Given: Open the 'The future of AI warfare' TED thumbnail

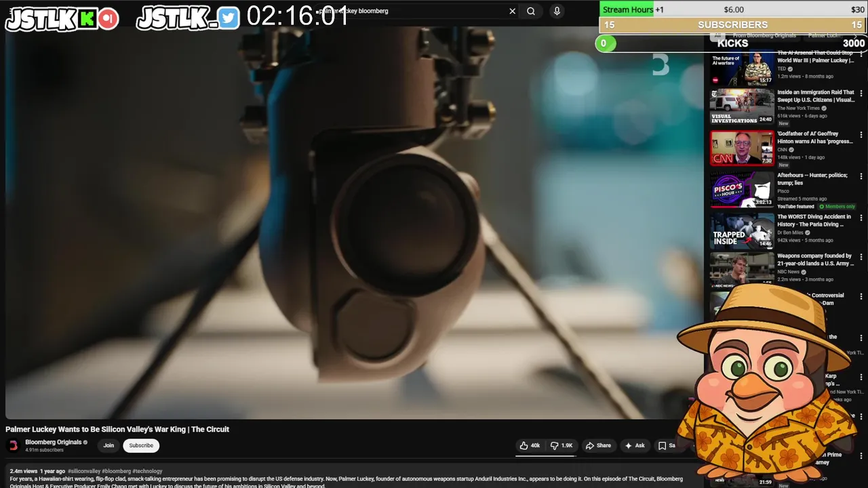Looking at the screenshot, I should 742,68.
